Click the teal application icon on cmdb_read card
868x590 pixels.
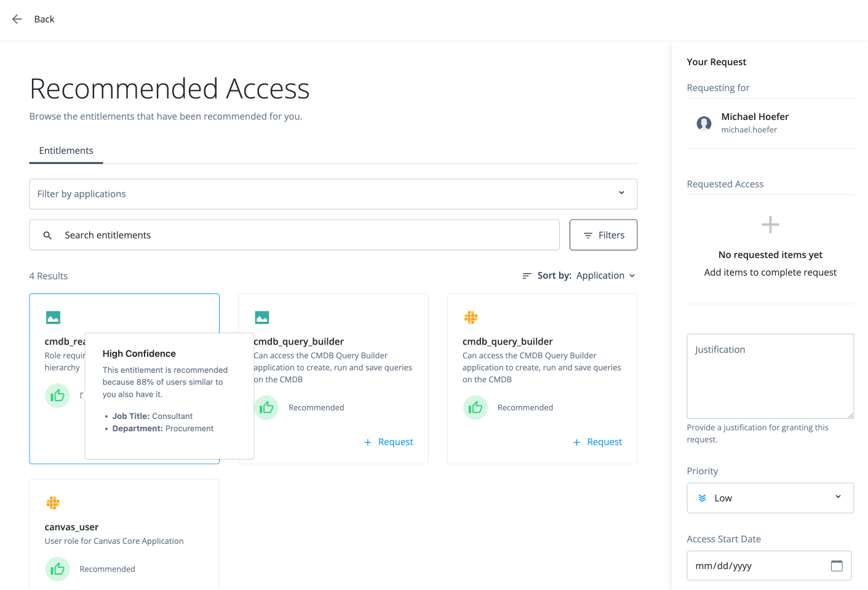pyautogui.click(x=53, y=317)
